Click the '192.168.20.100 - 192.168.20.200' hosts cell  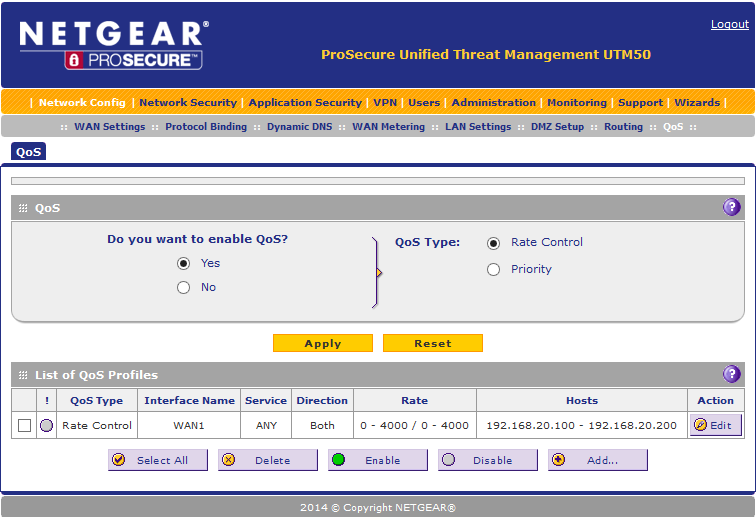pyautogui.click(x=581, y=425)
